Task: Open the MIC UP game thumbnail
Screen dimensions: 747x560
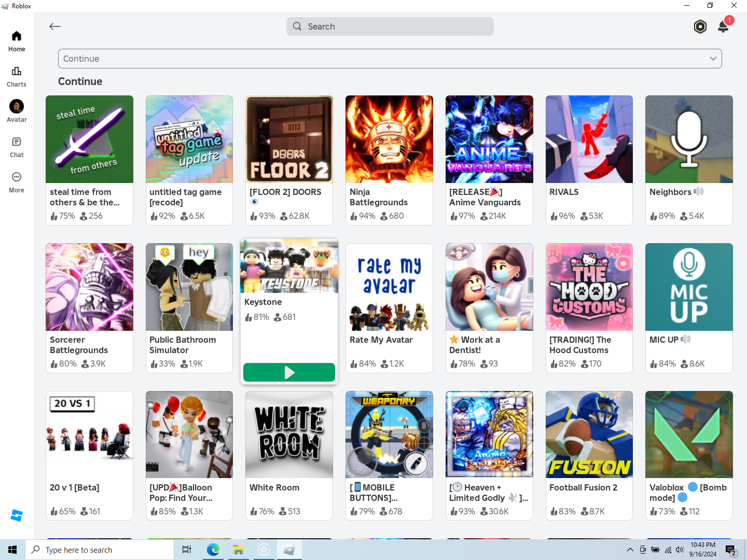Action: point(689,287)
